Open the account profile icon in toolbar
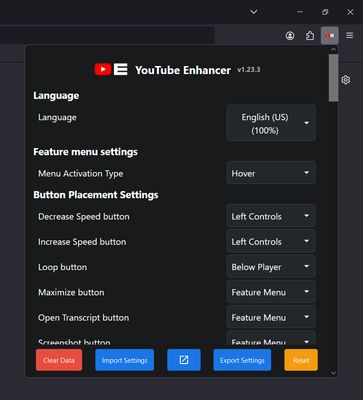The width and height of the screenshot is (363, 400). 290,35
